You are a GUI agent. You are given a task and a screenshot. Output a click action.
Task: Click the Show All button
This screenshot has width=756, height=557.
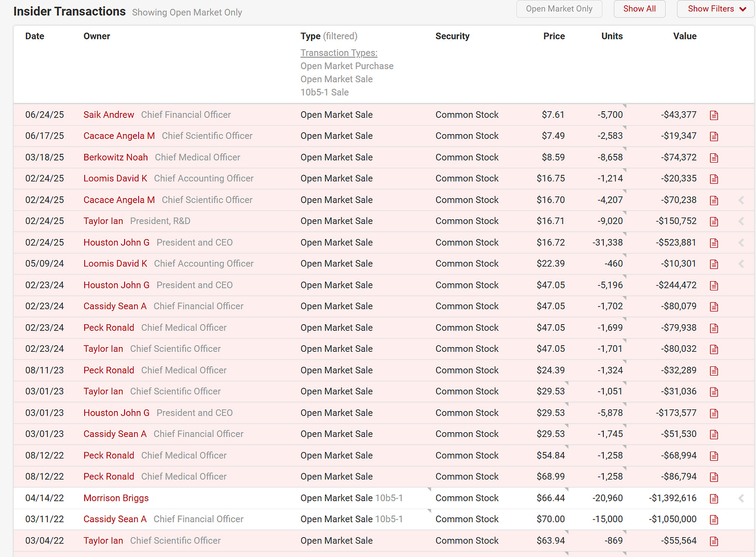pos(640,9)
